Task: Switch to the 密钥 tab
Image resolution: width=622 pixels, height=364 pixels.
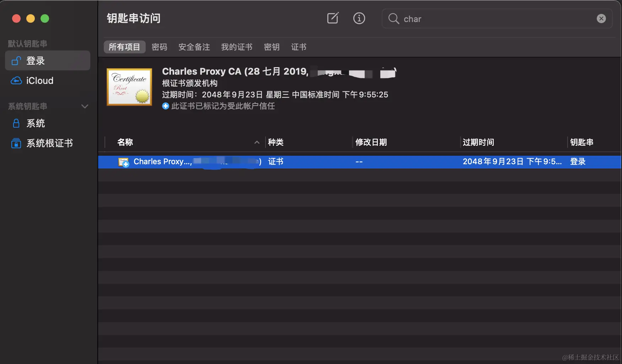Action: [272, 47]
